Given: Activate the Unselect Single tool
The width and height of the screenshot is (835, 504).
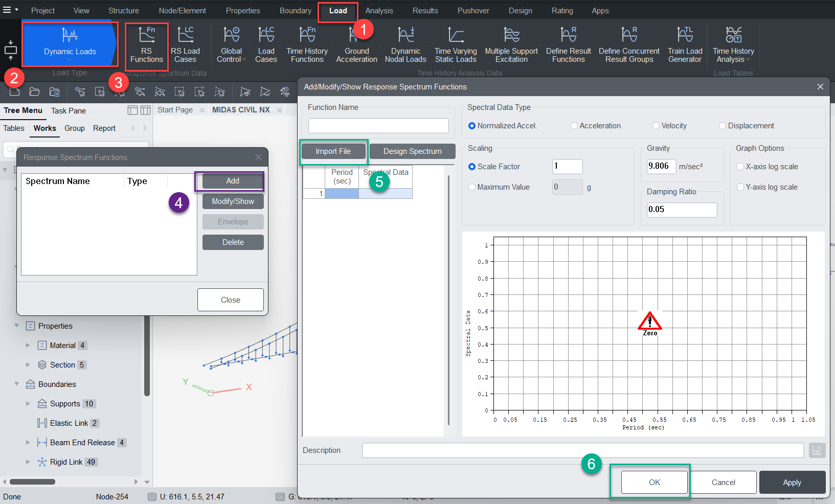Looking at the screenshot, I should point(140,92).
